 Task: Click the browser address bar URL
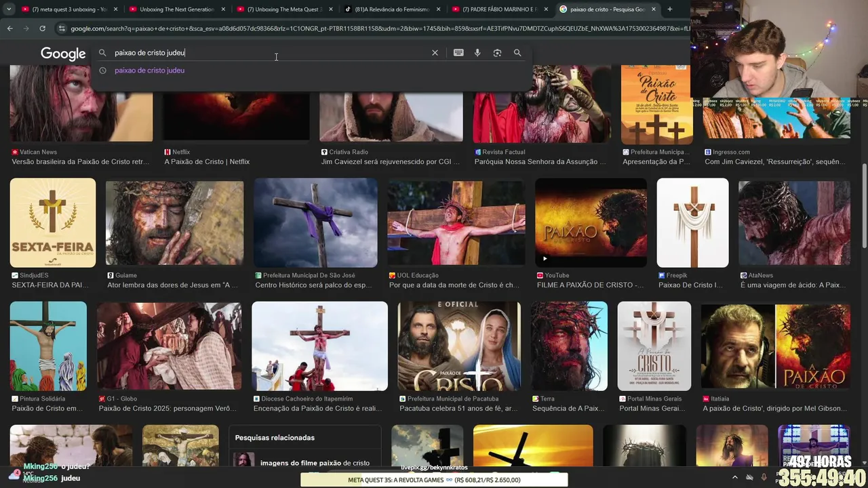(380, 28)
